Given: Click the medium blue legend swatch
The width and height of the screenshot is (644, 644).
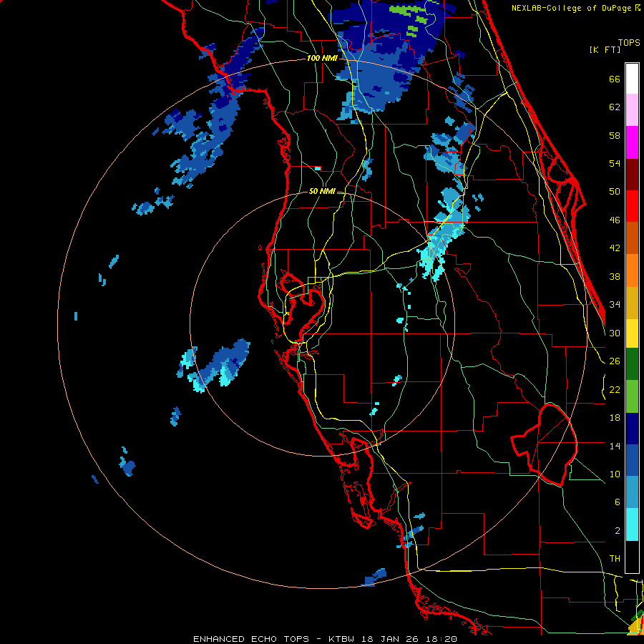Looking at the screenshot, I should [632, 460].
